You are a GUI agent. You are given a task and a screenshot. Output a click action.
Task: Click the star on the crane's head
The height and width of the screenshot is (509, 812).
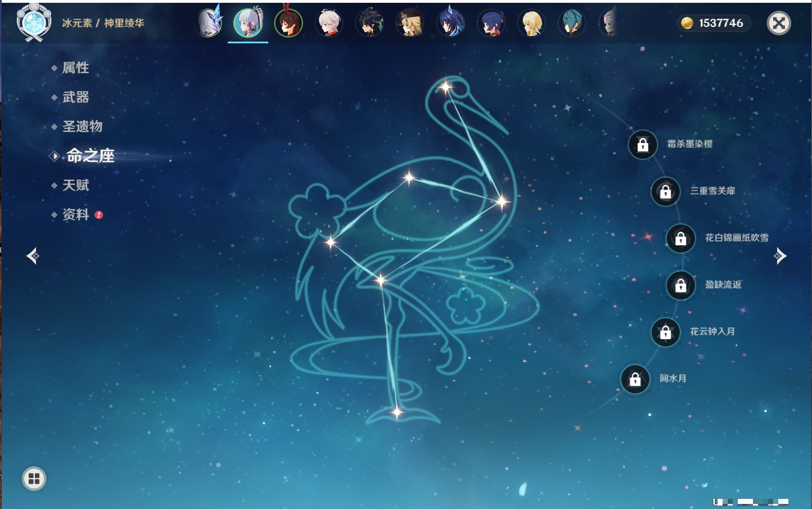tap(446, 87)
